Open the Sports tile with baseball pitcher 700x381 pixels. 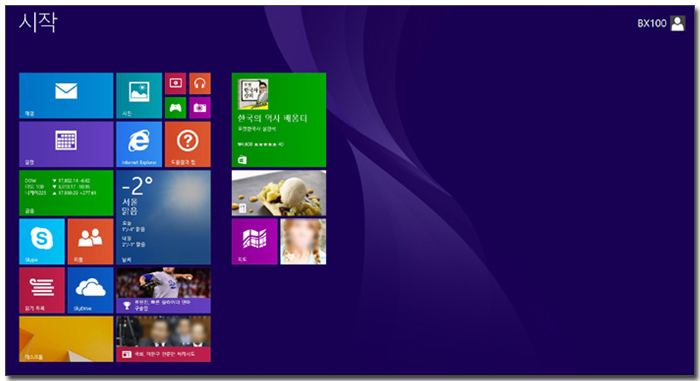pyautogui.click(x=163, y=290)
